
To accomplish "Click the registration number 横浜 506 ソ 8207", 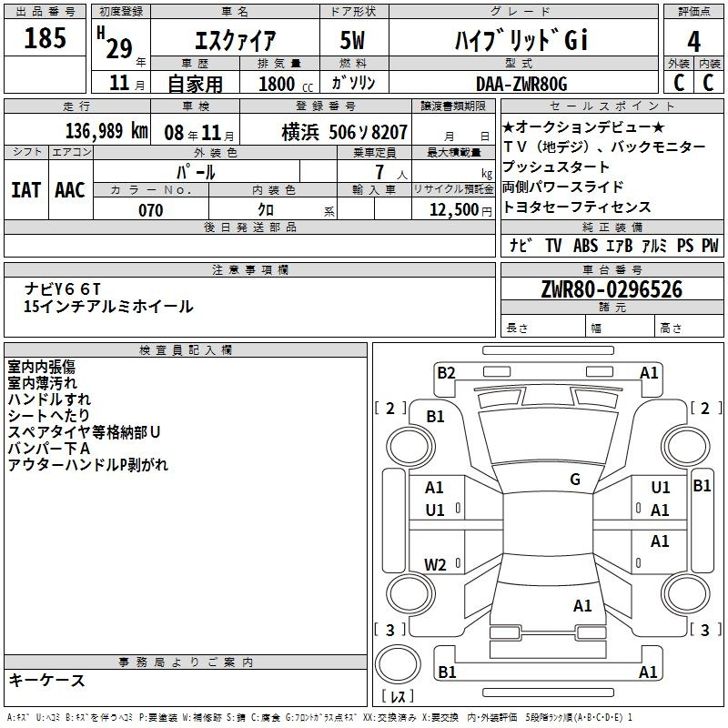I will point(344,131).
